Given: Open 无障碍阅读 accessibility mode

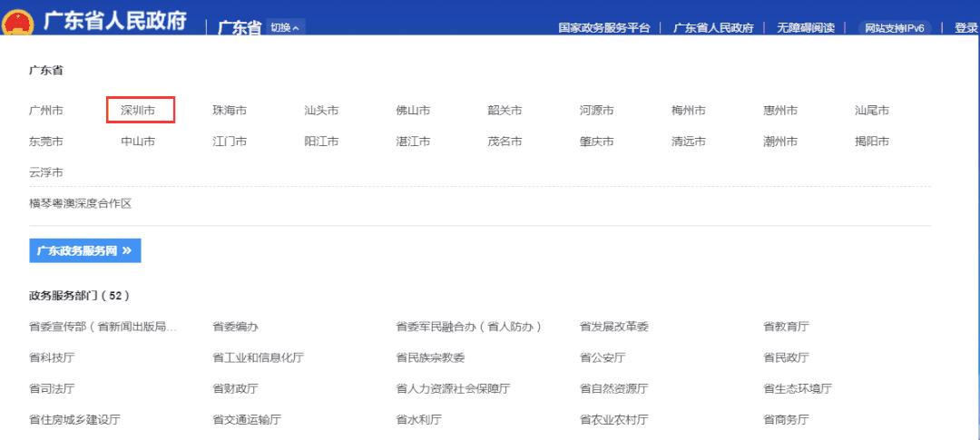Looking at the screenshot, I should click(805, 28).
